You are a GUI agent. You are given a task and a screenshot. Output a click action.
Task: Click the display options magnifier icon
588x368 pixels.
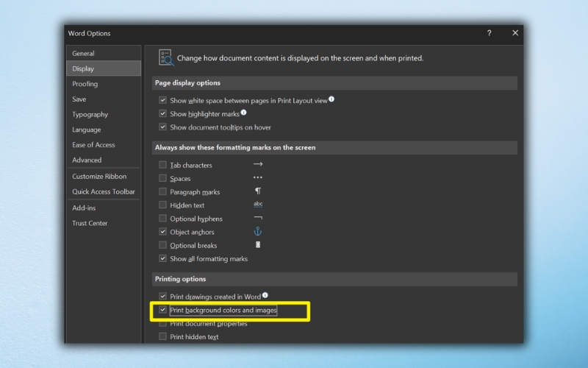166,58
